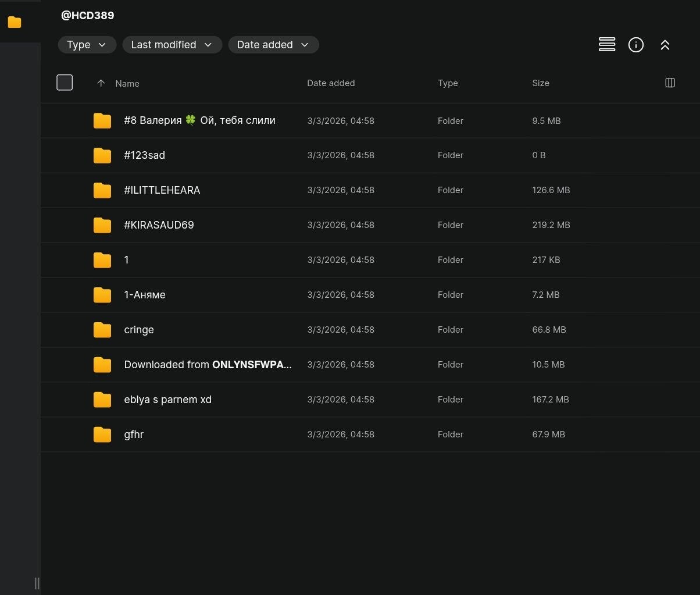The image size is (700, 595).
Task: Click the folder icon for gfhr
Action: [102, 434]
